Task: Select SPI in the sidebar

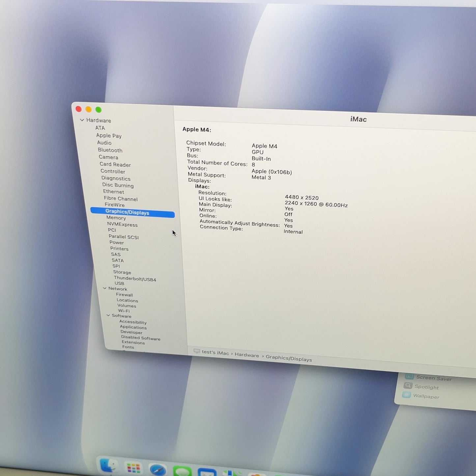Action: tap(116, 266)
